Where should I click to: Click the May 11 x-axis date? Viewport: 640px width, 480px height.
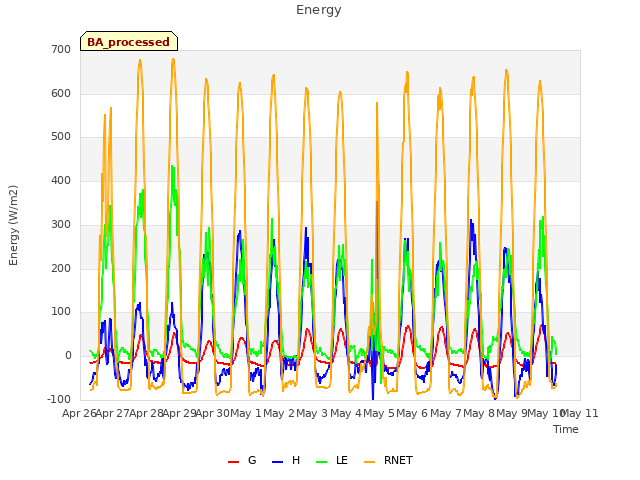click(x=580, y=413)
